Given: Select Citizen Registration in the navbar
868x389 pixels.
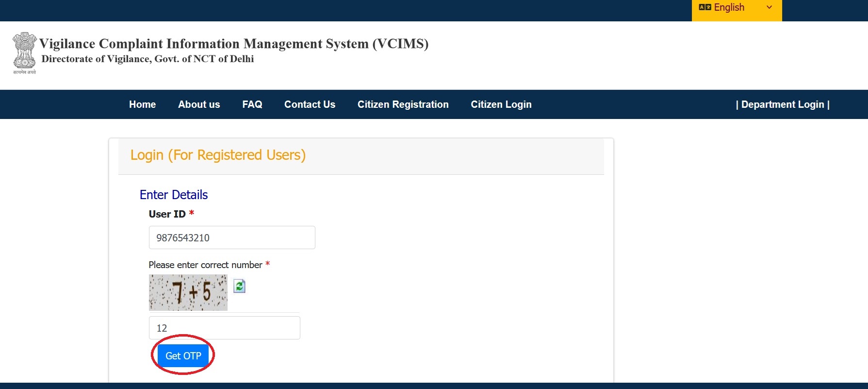Looking at the screenshot, I should point(403,104).
